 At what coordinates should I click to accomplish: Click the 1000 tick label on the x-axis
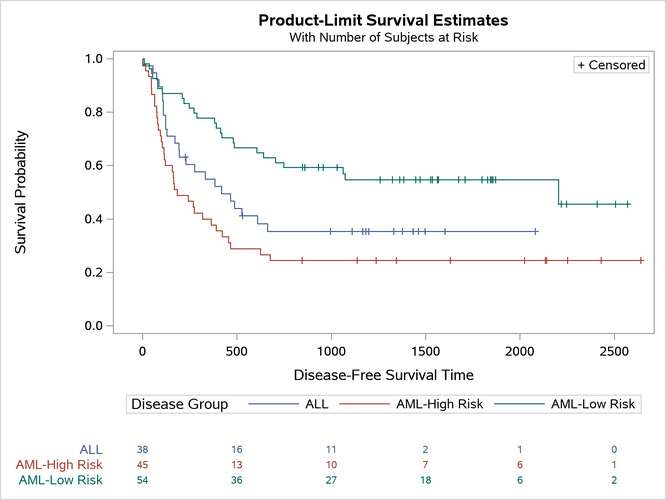pyautogui.click(x=332, y=351)
